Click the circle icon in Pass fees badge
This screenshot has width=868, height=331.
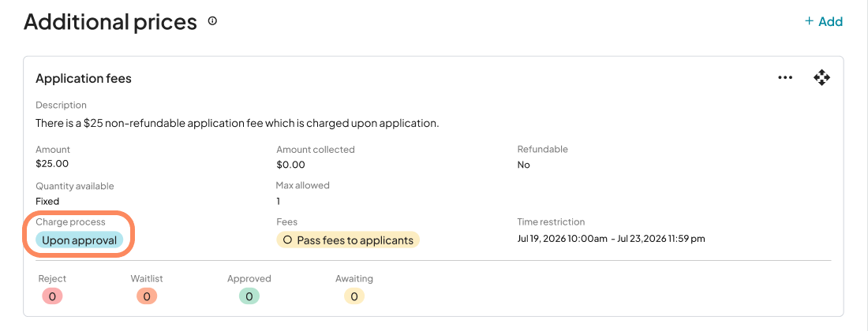287,240
